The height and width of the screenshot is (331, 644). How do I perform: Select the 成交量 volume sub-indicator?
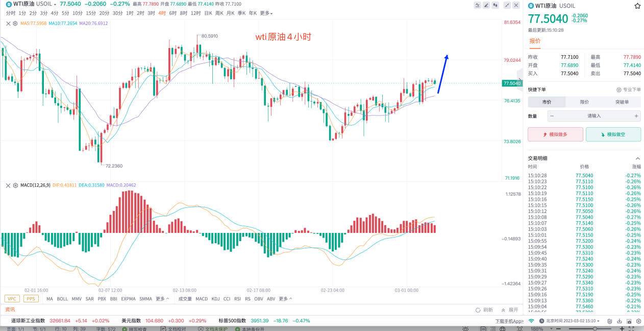(x=185, y=299)
